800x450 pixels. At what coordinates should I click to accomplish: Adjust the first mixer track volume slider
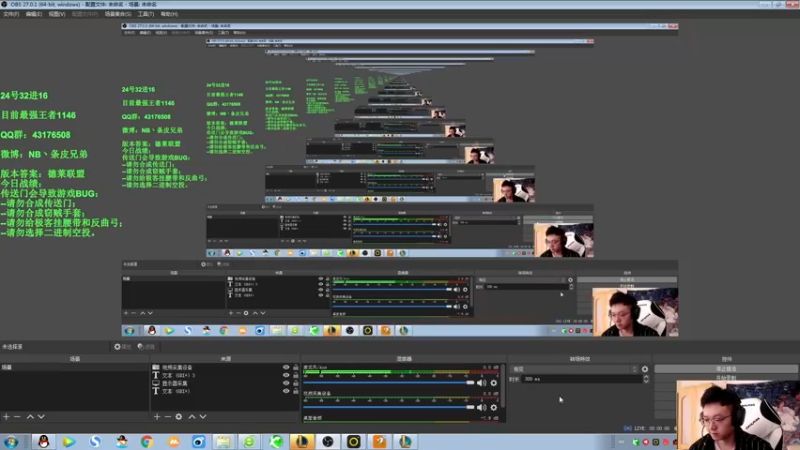coord(389,383)
